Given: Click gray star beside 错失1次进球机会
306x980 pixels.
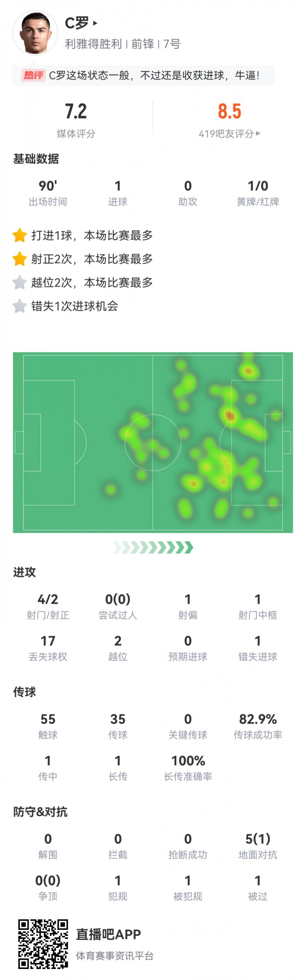Looking at the screenshot, I should click(20, 306).
